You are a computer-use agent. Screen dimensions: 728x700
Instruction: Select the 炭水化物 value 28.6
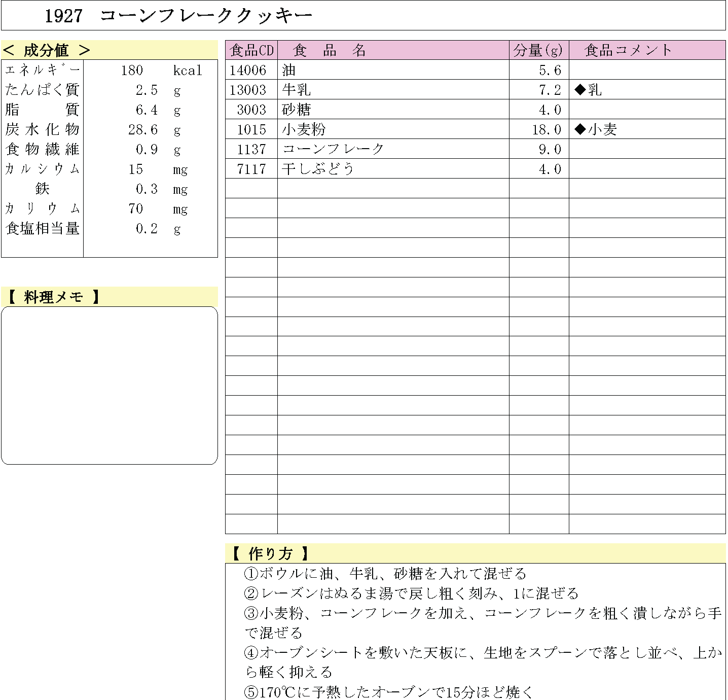(143, 129)
